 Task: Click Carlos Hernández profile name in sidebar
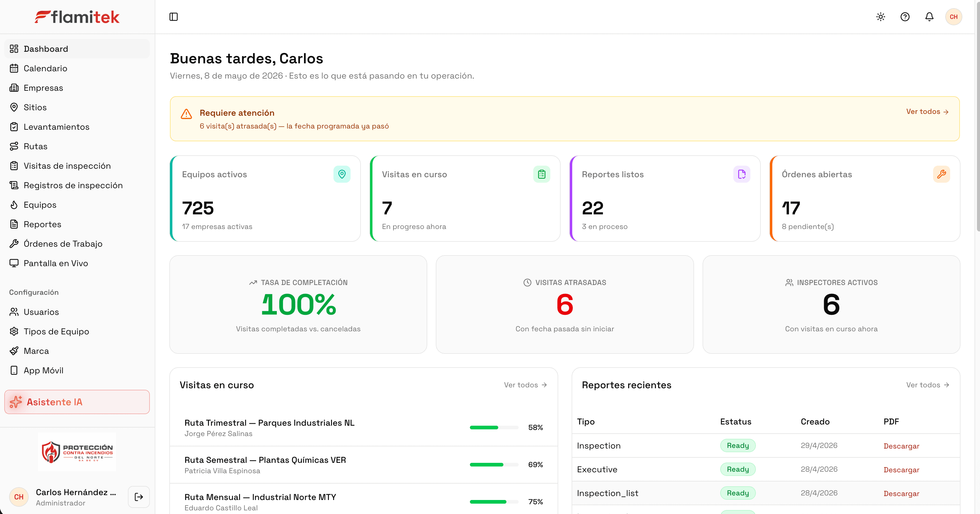coord(76,492)
